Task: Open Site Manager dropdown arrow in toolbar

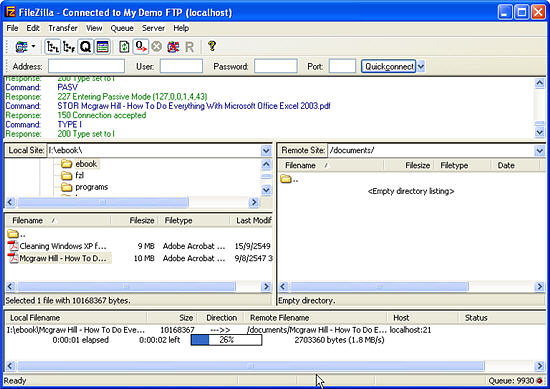Action: (x=34, y=46)
